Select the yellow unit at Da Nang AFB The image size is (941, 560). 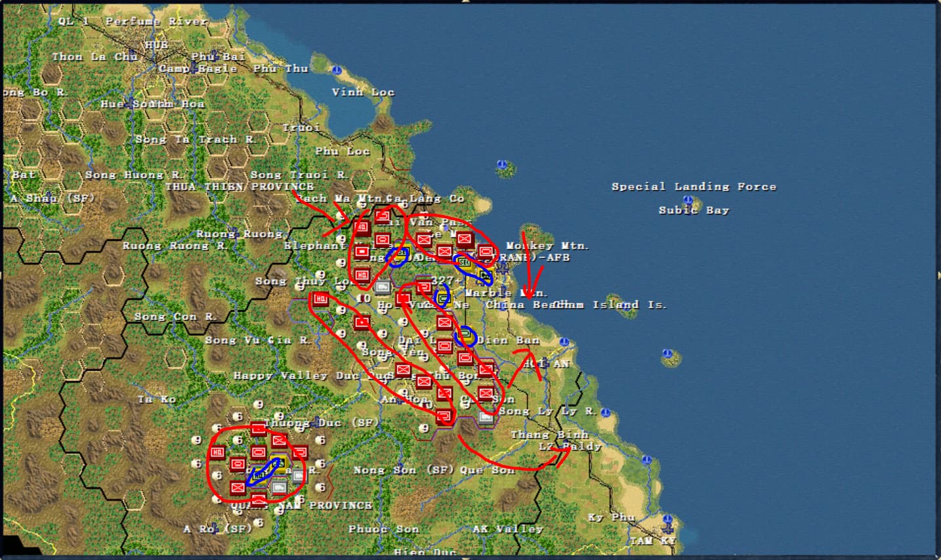[x=485, y=275]
